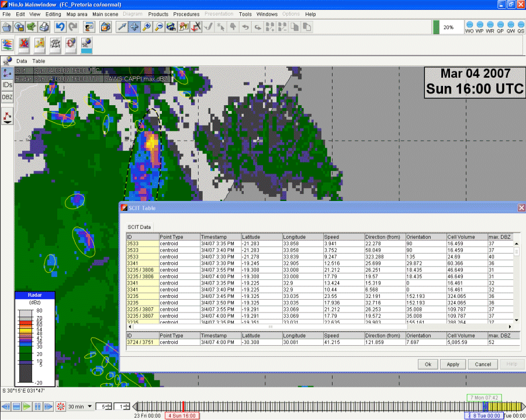Click Apply in SCIT Table dialog
The height and width of the screenshot is (420, 526).
(x=452, y=364)
